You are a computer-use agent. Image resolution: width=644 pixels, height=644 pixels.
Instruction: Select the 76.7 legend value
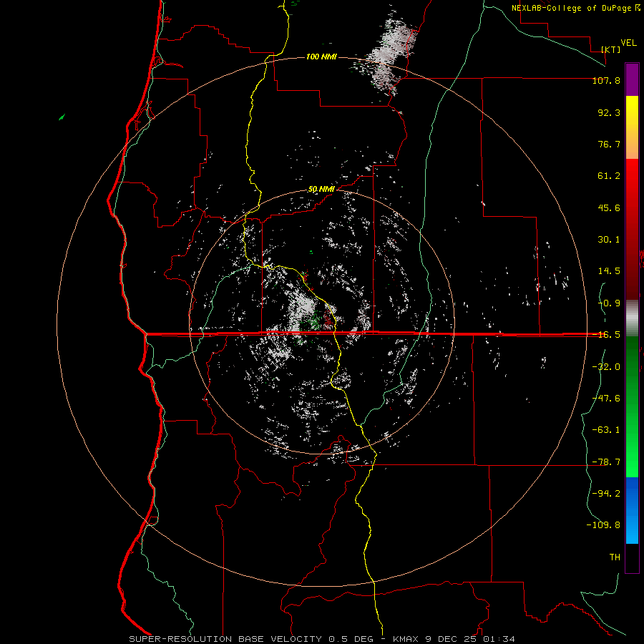[609, 144]
